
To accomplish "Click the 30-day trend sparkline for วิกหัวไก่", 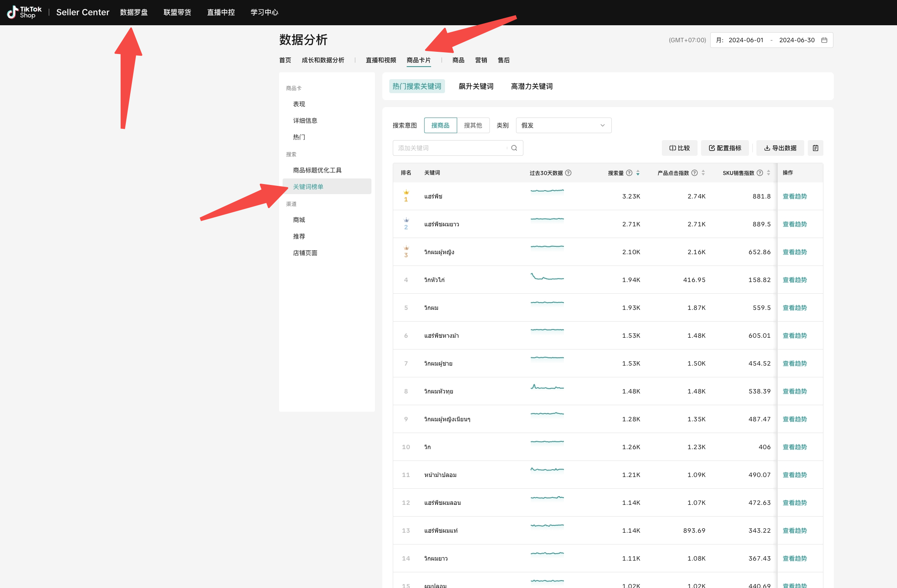I will click(547, 277).
